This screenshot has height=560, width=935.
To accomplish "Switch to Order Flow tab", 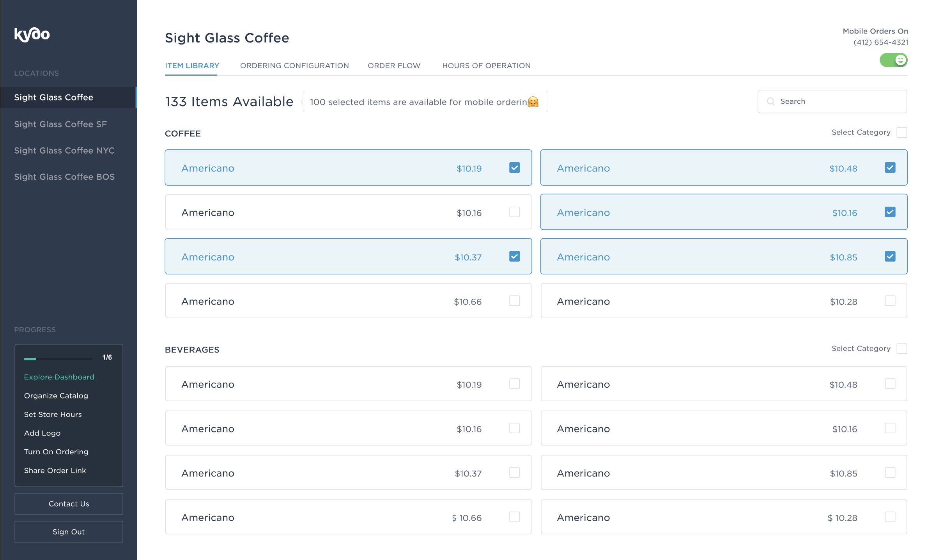I will [x=394, y=66].
